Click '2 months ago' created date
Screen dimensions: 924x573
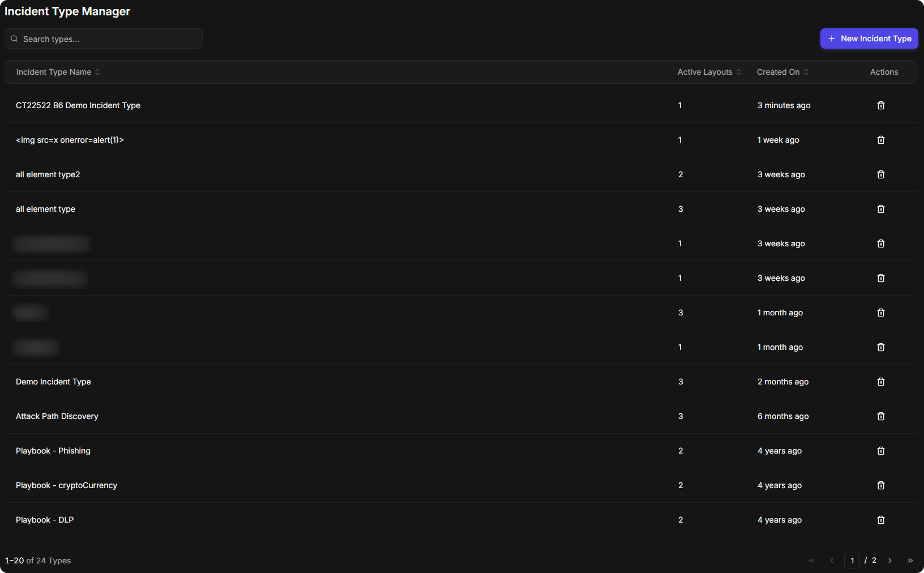point(783,382)
